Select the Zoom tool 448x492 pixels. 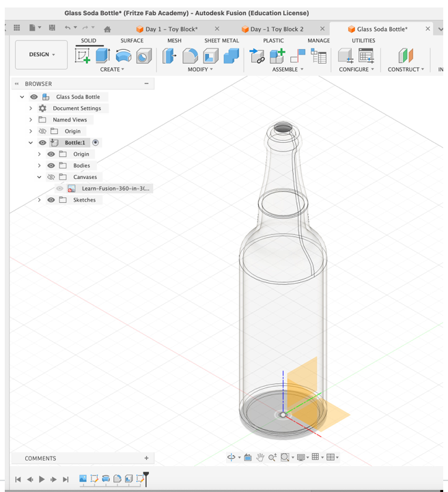pos(272,457)
